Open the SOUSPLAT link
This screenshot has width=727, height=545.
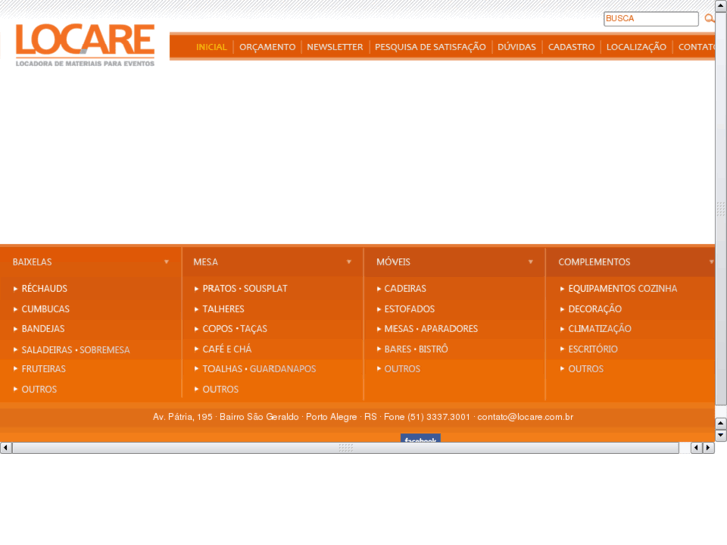click(266, 289)
